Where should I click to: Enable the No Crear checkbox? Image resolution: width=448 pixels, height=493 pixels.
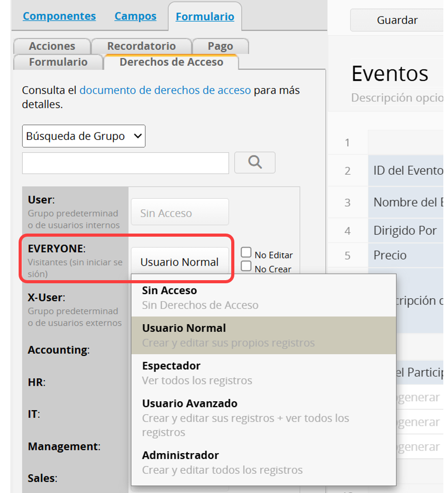pos(246,267)
